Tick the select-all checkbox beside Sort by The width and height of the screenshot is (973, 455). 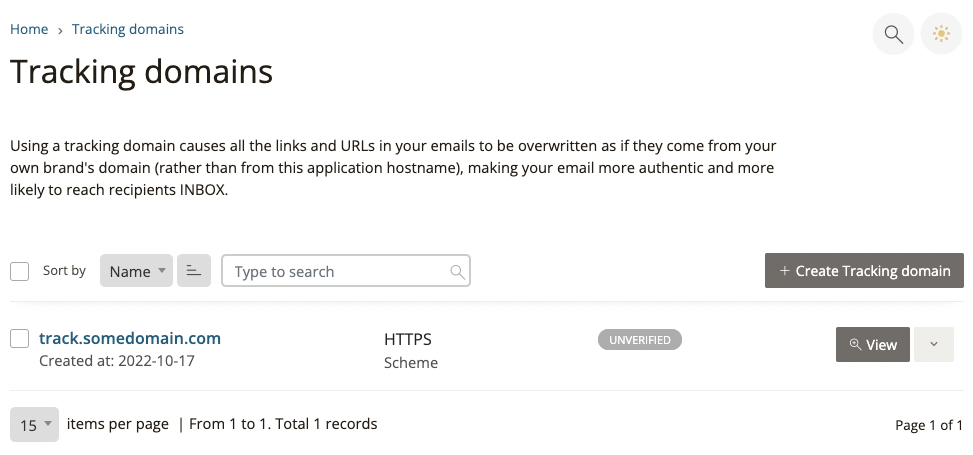tap(20, 271)
